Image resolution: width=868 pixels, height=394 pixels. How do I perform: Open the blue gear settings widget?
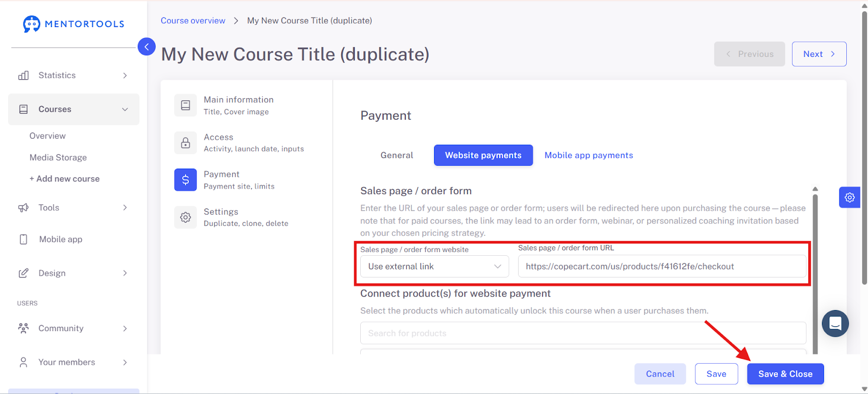(850, 197)
